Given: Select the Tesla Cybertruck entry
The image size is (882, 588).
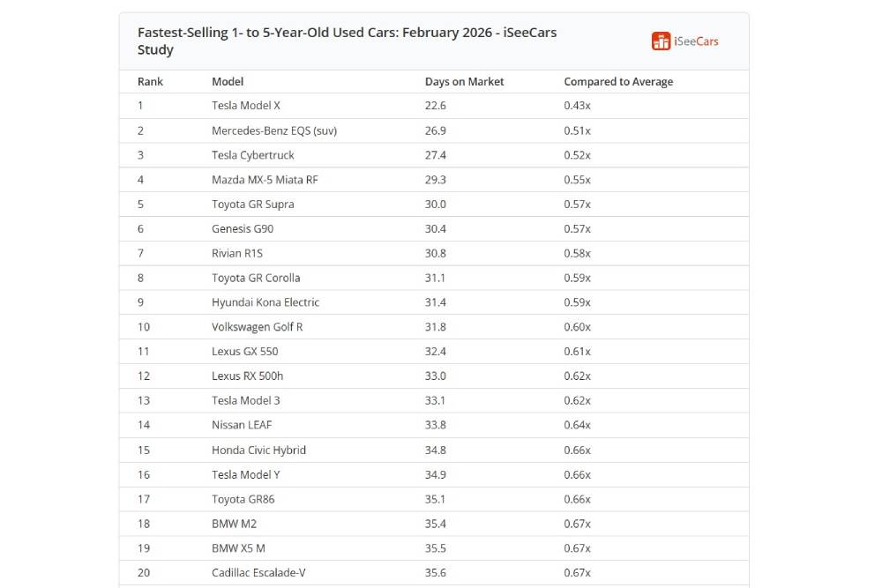Looking at the screenshot, I should pyautogui.click(x=253, y=155).
